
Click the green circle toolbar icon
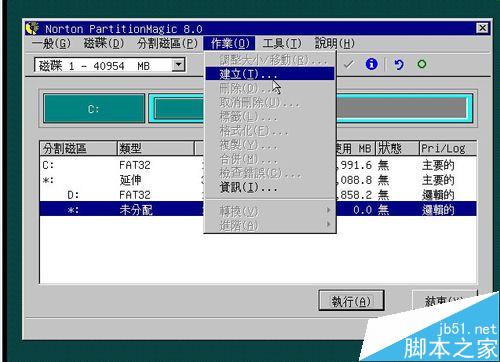pyautogui.click(x=422, y=64)
